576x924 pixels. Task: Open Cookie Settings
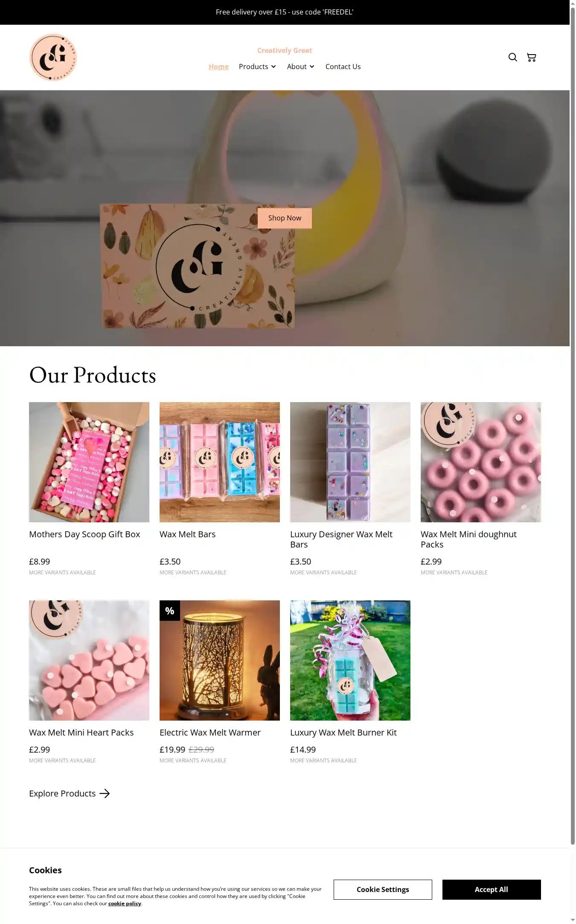(x=383, y=889)
